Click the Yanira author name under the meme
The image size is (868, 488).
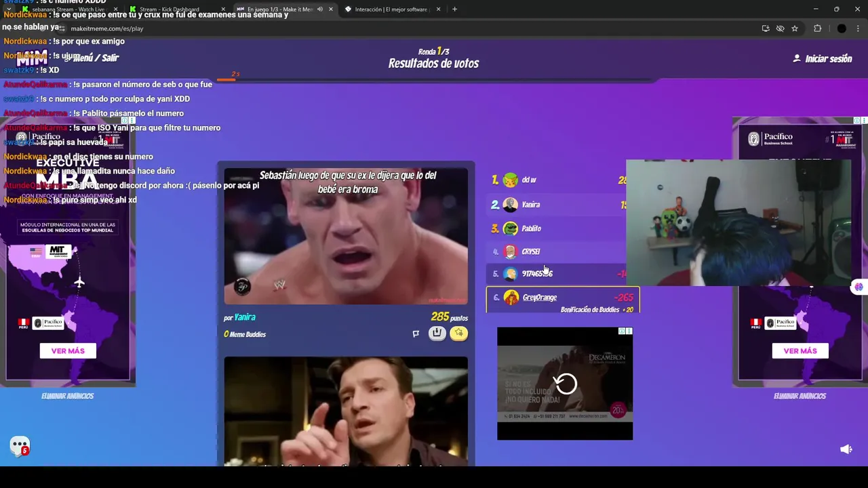pyautogui.click(x=245, y=317)
